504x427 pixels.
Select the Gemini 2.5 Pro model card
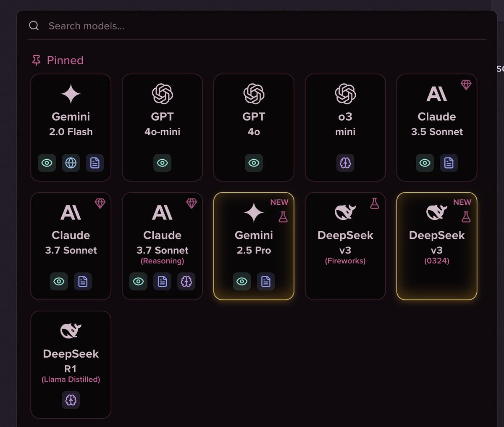pos(254,246)
